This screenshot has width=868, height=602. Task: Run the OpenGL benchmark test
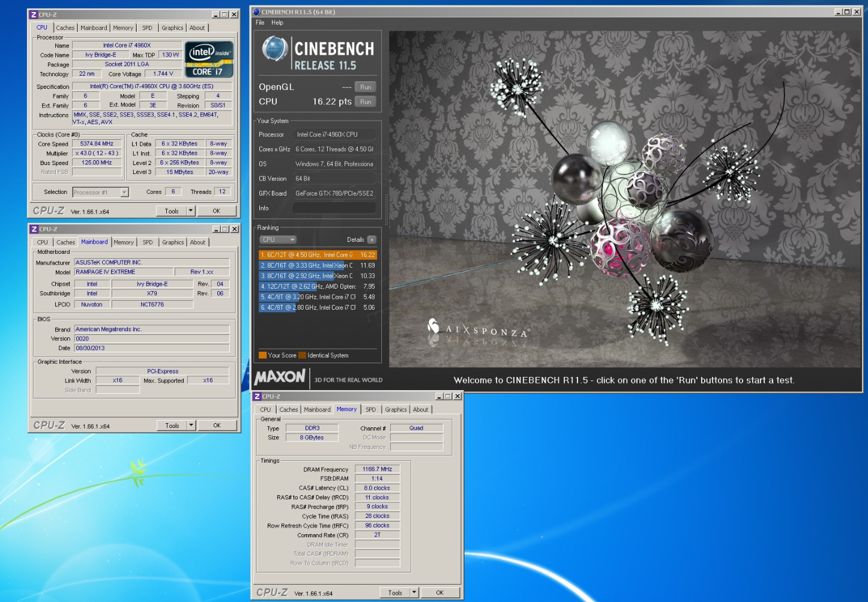click(x=366, y=87)
